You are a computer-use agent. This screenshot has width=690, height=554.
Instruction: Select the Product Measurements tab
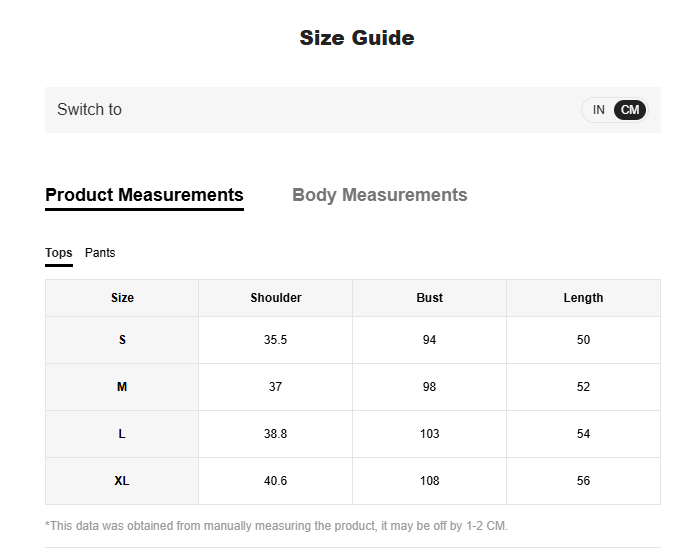coord(144,195)
